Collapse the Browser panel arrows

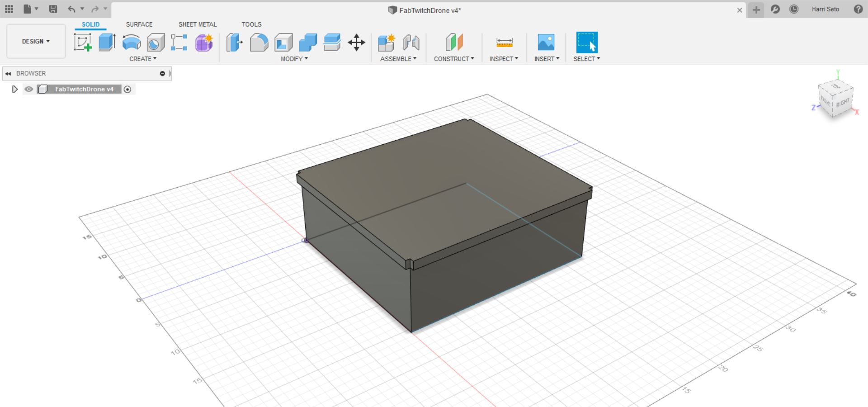coord(8,73)
